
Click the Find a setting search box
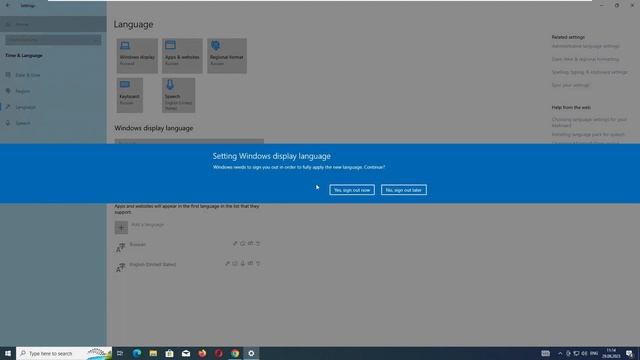click(53, 40)
